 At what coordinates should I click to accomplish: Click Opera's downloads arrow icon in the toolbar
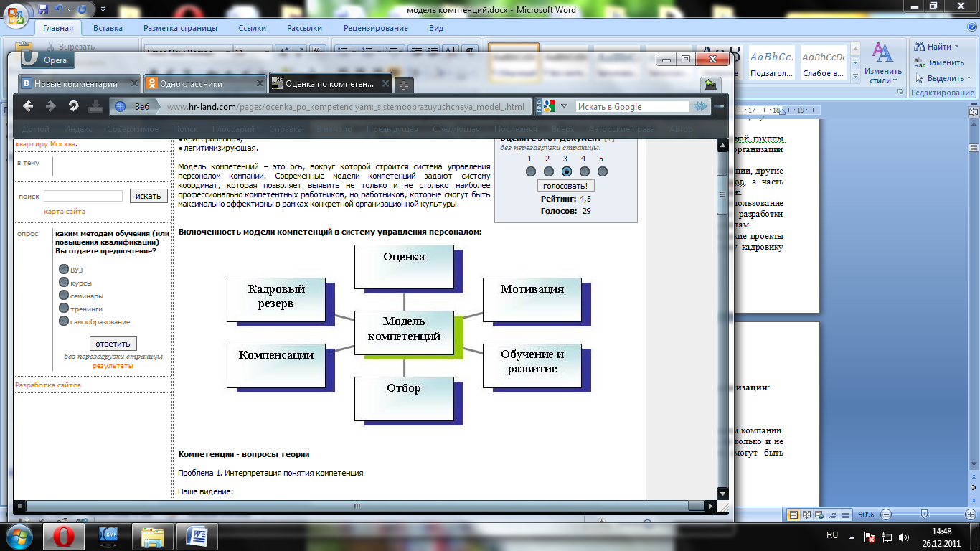(95, 106)
